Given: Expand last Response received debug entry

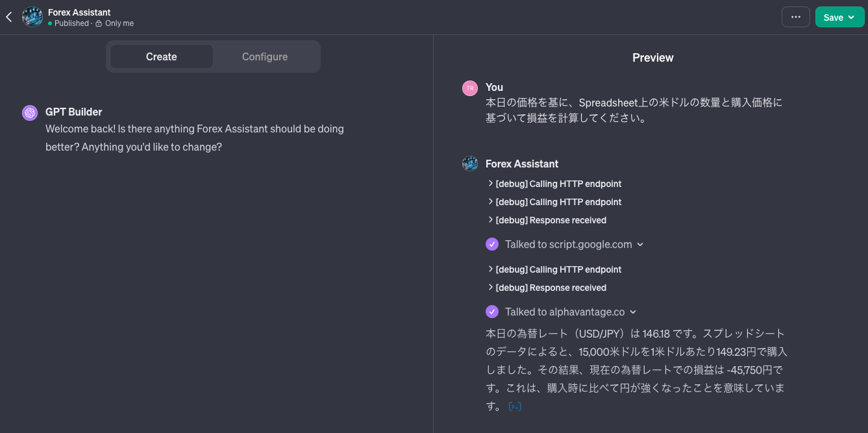Looking at the screenshot, I should 547,288.
